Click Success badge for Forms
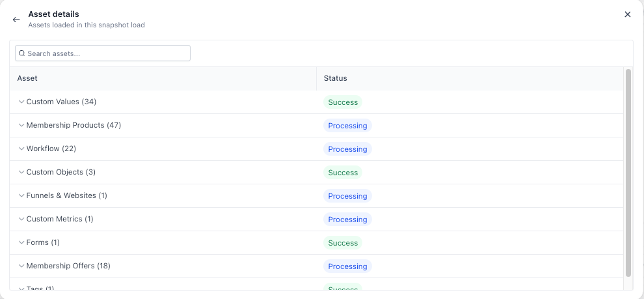Image resolution: width=644 pixels, height=299 pixels. 343,243
